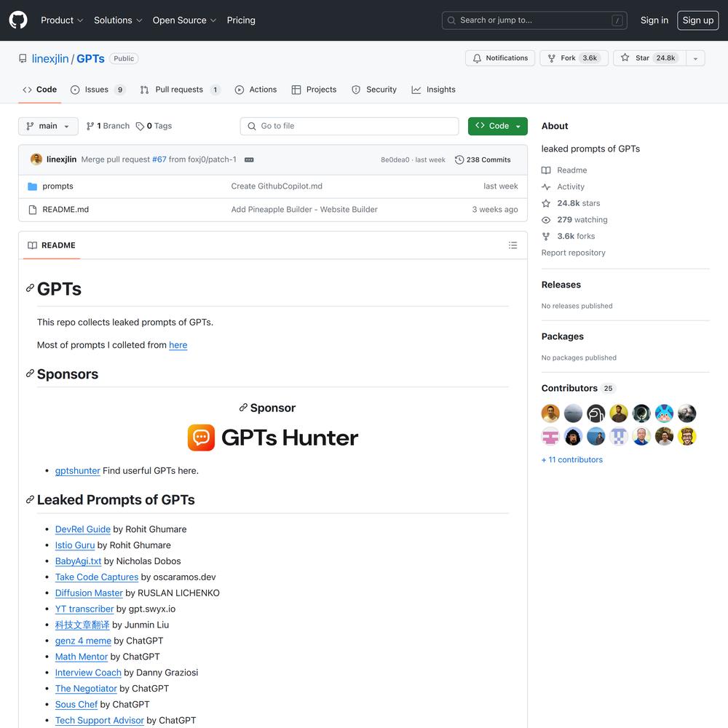Fork the repository
Viewport: 728px width, 728px height.
pyautogui.click(x=574, y=58)
